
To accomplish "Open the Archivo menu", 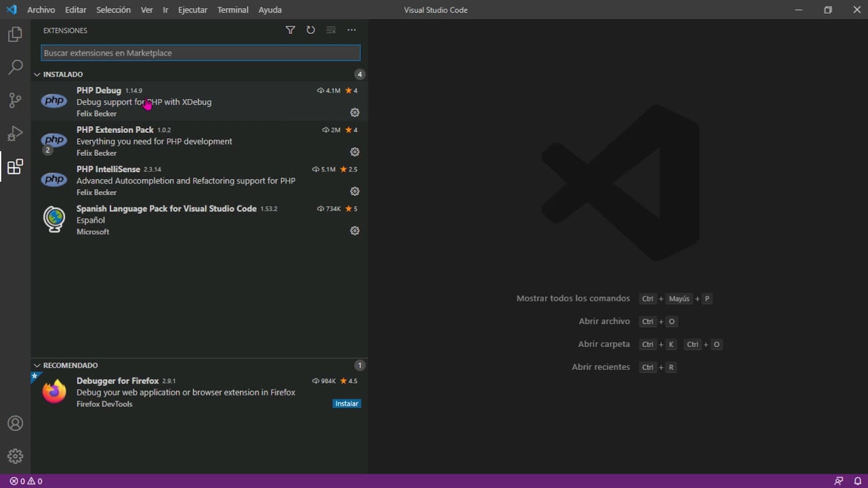I will (x=41, y=10).
